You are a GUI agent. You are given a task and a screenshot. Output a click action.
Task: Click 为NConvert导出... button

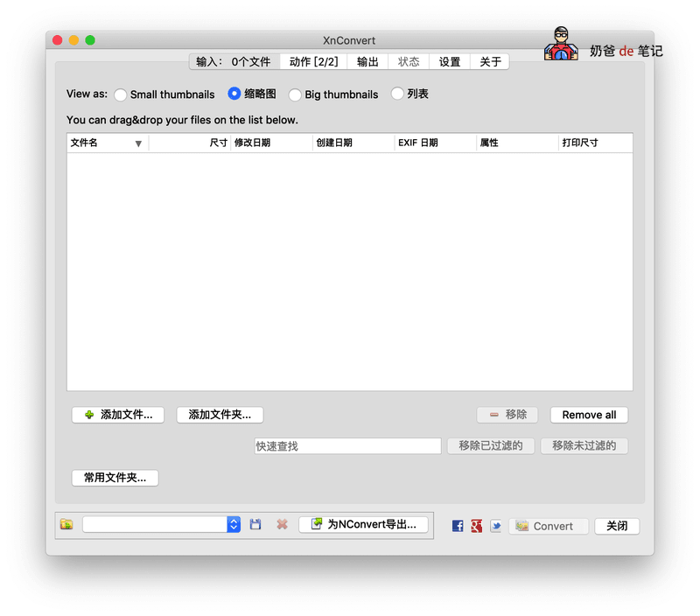pyautogui.click(x=363, y=524)
